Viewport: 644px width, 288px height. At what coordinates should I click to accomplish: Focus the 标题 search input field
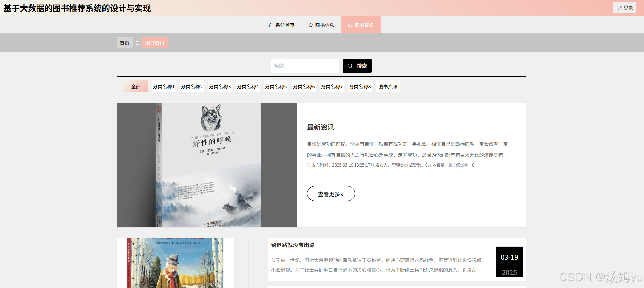(305, 66)
